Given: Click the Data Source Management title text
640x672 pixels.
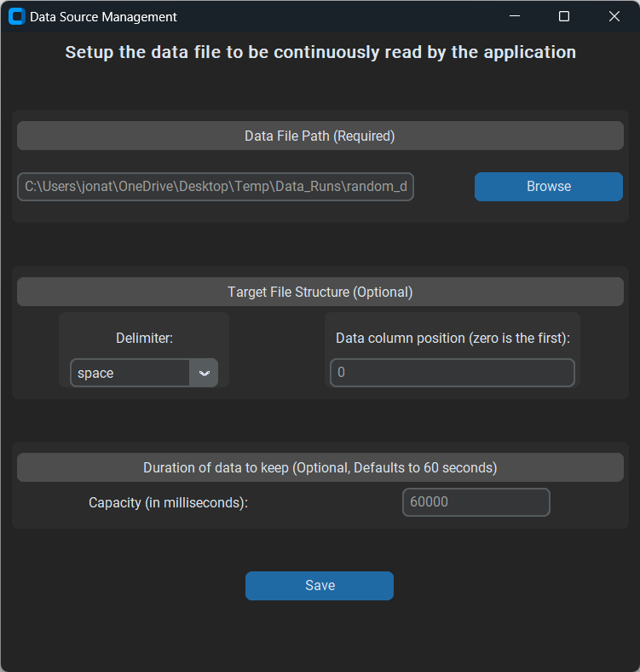Looking at the screenshot, I should pyautogui.click(x=103, y=17).
